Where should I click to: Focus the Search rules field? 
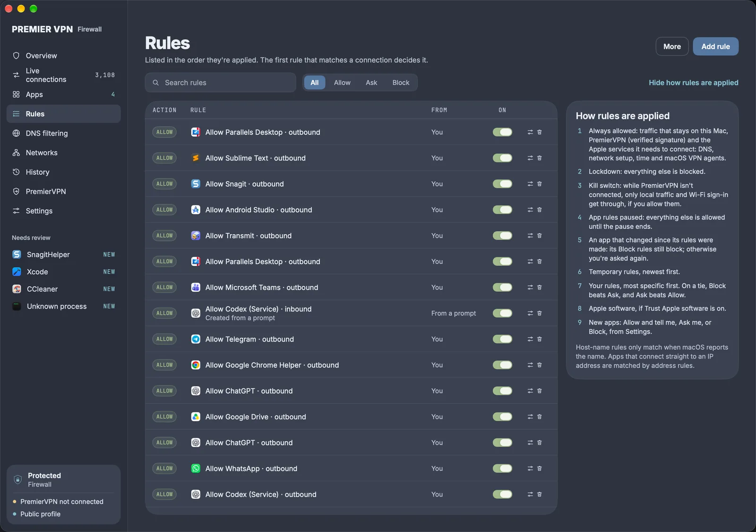coord(221,83)
